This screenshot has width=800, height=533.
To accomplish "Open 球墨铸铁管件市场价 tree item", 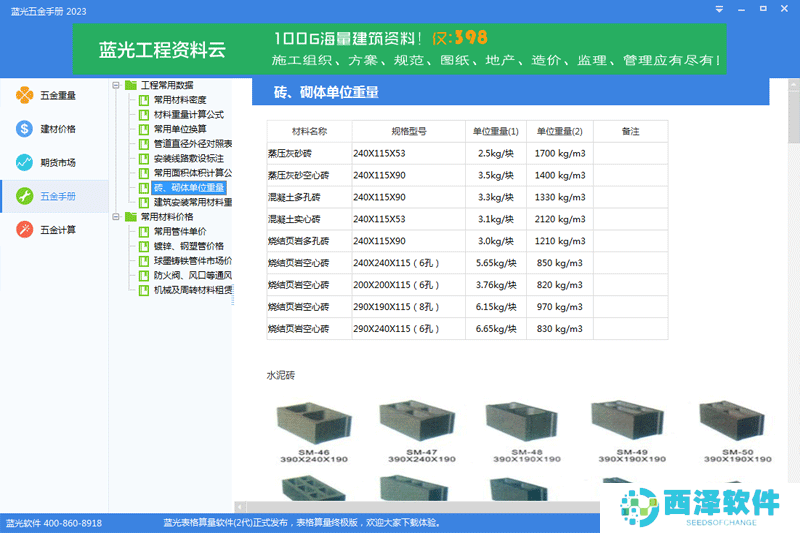I will pyautogui.click(x=193, y=261).
